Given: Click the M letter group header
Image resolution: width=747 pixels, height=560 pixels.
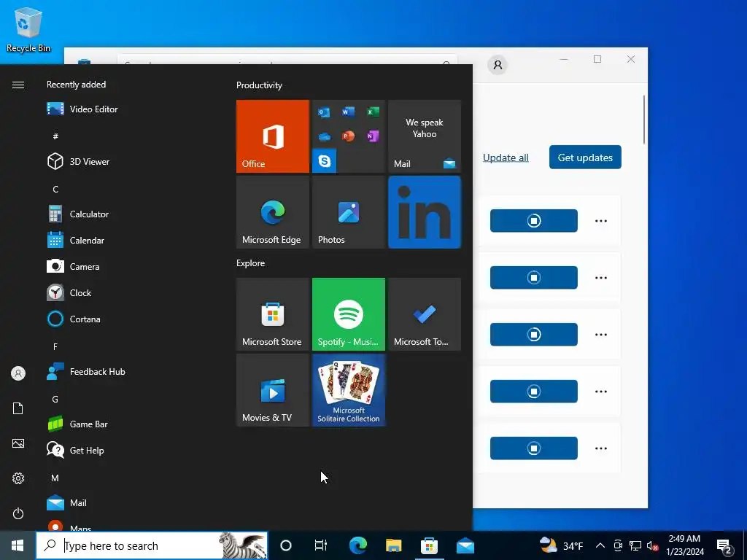Looking at the screenshot, I should pos(55,478).
